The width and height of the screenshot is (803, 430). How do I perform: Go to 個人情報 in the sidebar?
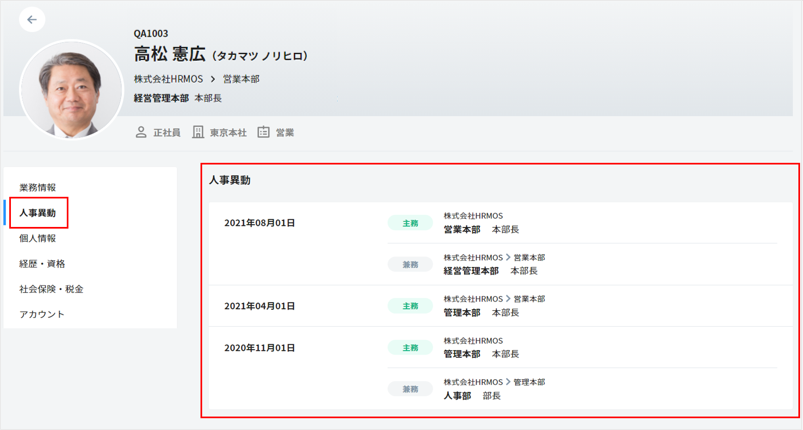pyautogui.click(x=38, y=239)
